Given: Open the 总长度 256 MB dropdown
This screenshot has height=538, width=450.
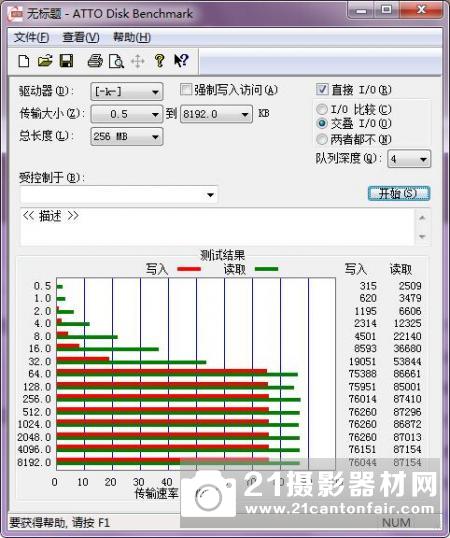Looking at the screenshot, I should [127, 137].
